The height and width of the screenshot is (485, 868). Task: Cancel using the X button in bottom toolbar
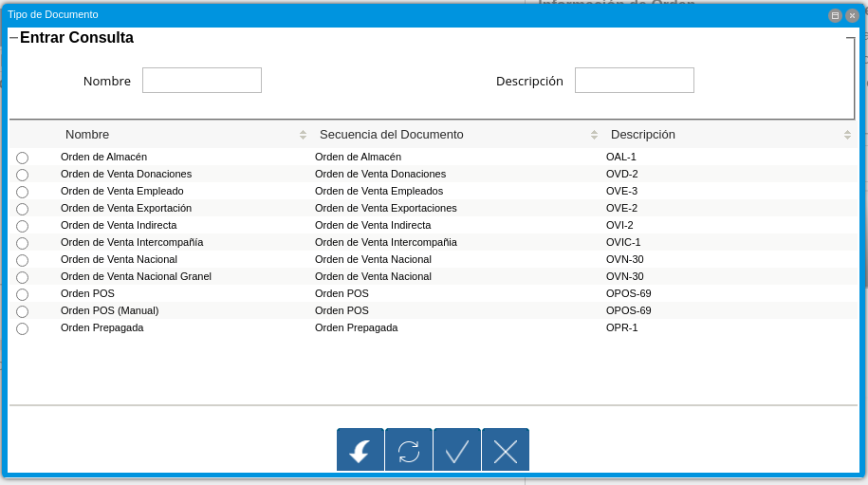click(506, 451)
